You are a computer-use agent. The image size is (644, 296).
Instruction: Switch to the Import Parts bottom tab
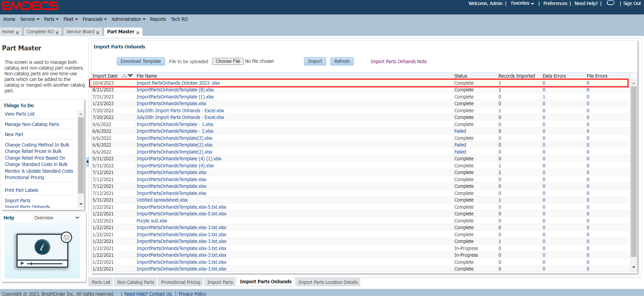click(220, 282)
